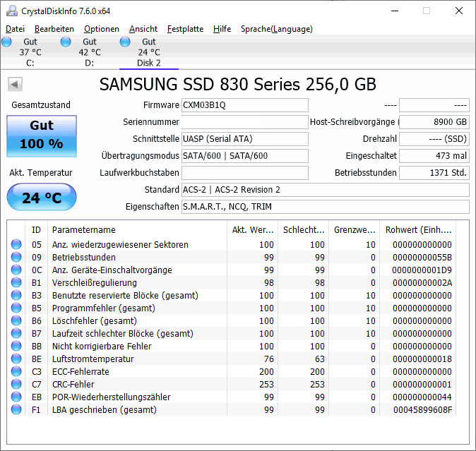Click status orb of Betriebsstunden 09 row
The width and height of the screenshot is (476, 451).
coord(16,257)
